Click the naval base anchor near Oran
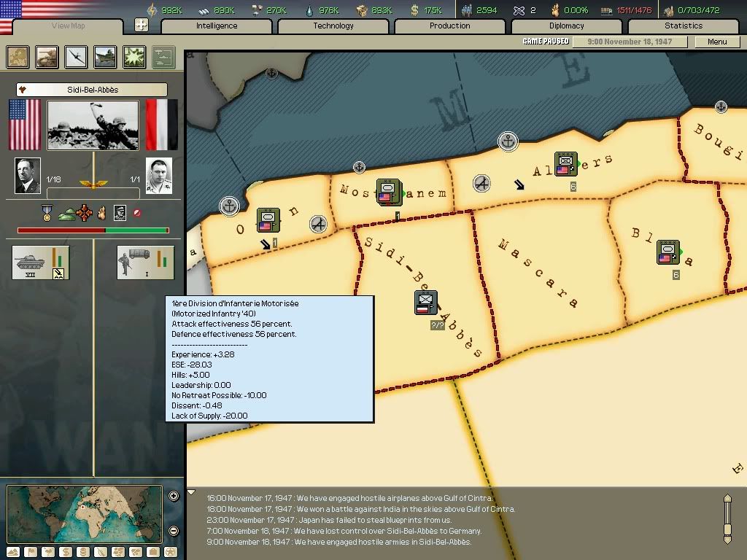The height and width of the screenshot is (560, 747). pos(230,206)
